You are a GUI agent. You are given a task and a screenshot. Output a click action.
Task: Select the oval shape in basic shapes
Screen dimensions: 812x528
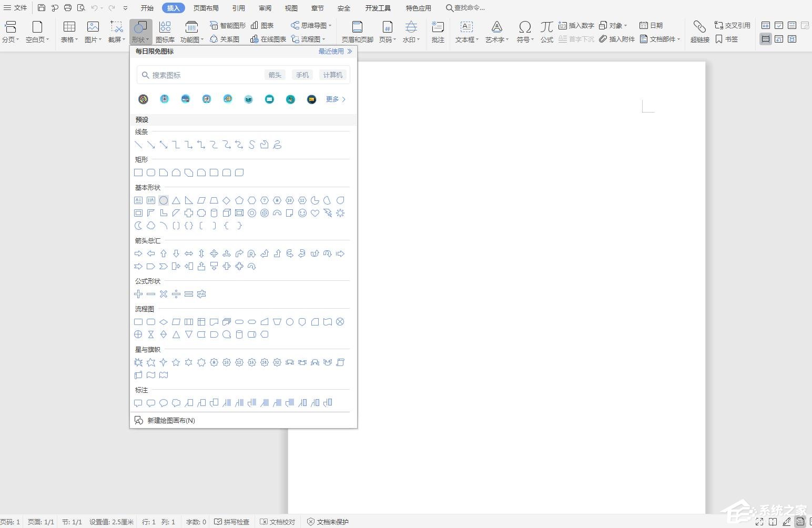click(164, 200)
